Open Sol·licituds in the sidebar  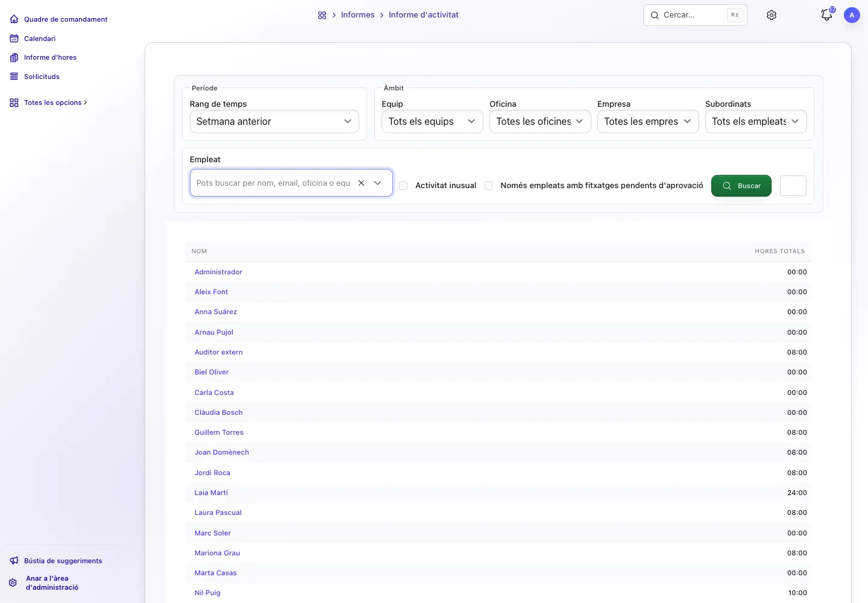click(x=42, y=77)
